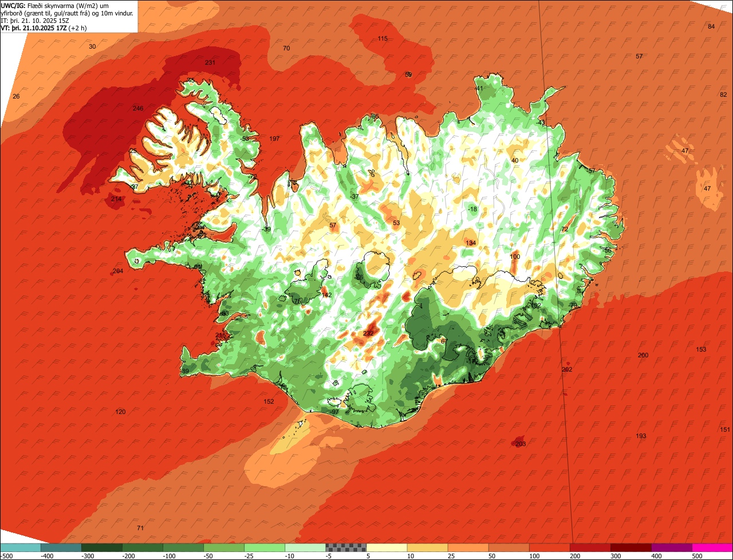Click the red-orange swatch between 100 and 200

(x=550, y=547)
